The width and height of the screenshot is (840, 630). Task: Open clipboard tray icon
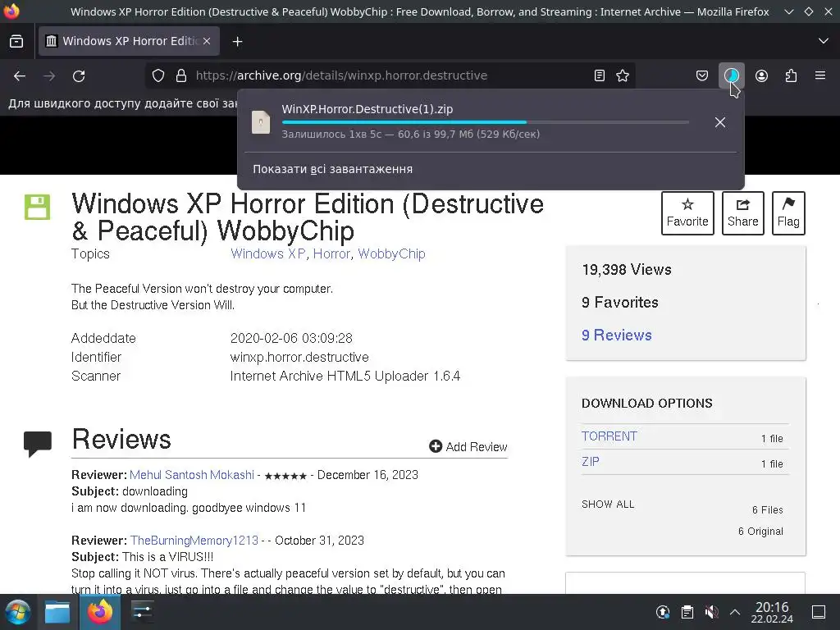[687, 612]
